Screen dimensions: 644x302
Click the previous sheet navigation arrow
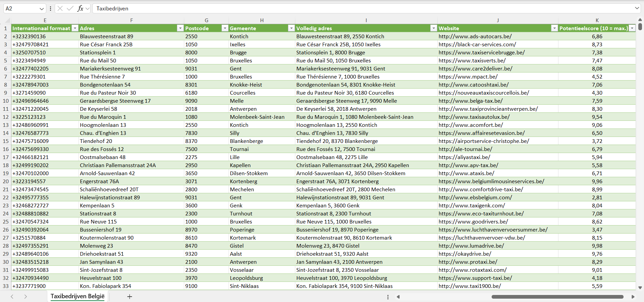(12, 297)
